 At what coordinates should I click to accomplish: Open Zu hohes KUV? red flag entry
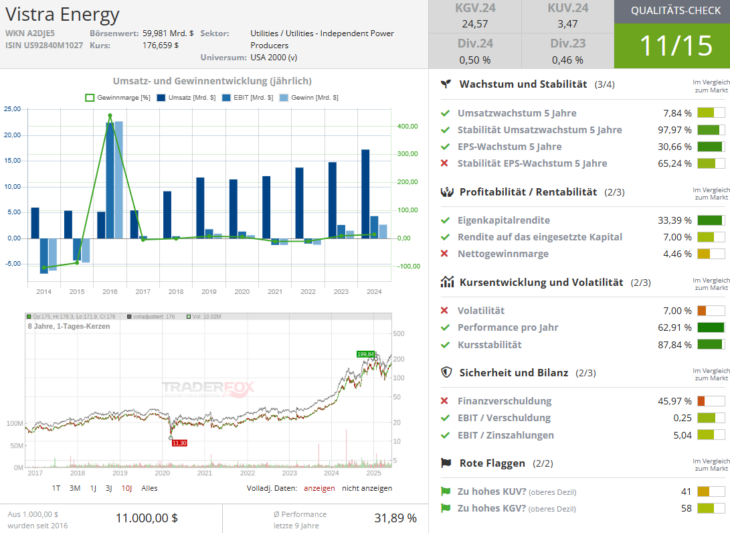[517, 492]
